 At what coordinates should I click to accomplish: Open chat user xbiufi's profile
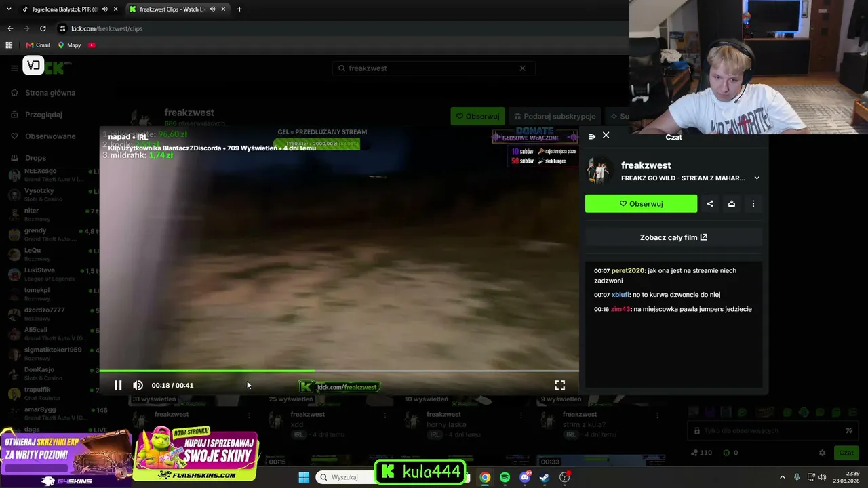pos(620,295)
